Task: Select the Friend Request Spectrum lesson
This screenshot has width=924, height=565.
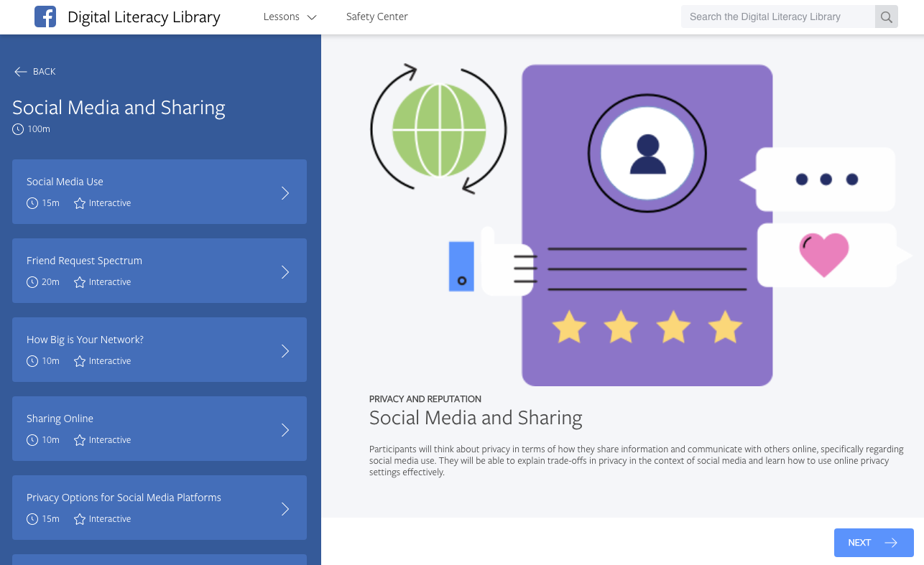Action: click(160, 271)
